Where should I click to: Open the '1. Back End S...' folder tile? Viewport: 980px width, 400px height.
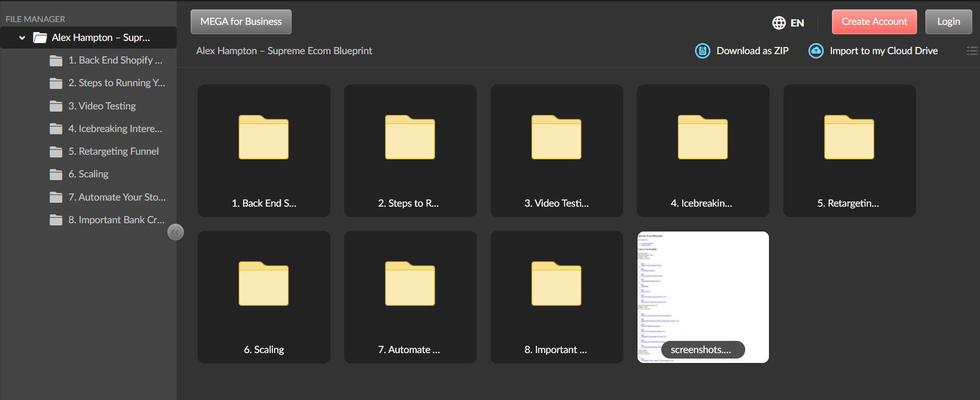click(264, 151)
